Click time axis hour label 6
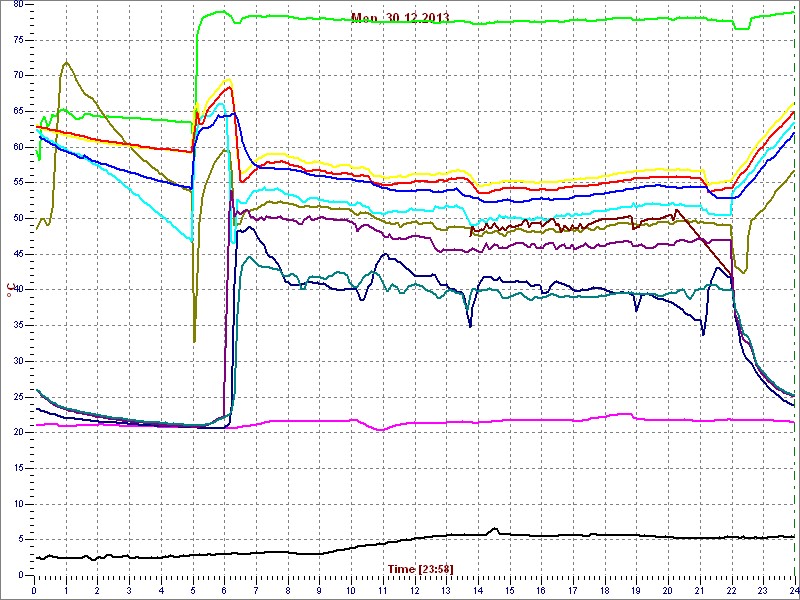The width and height of the screenshot is (800, 600). (225, 588)
